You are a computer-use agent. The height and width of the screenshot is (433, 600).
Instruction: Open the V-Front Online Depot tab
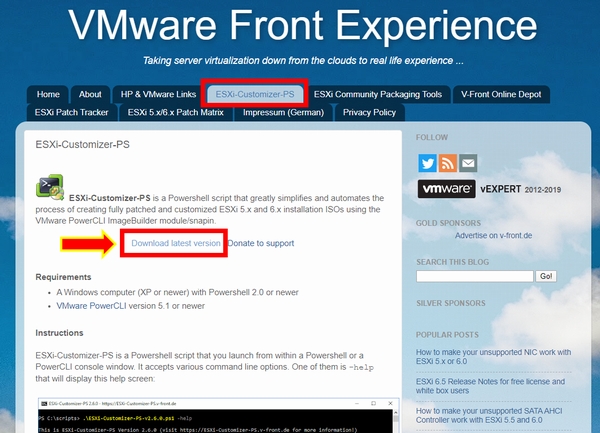(501, 94)
